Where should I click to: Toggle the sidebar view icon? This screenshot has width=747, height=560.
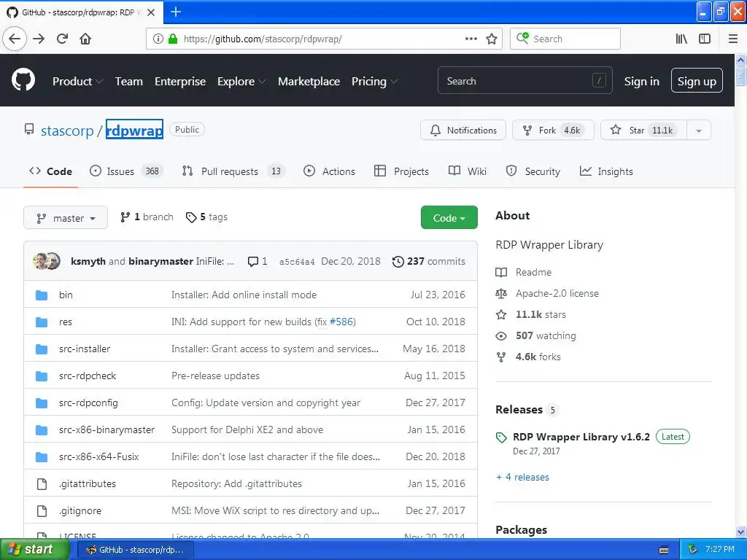(x=705, y=39)
